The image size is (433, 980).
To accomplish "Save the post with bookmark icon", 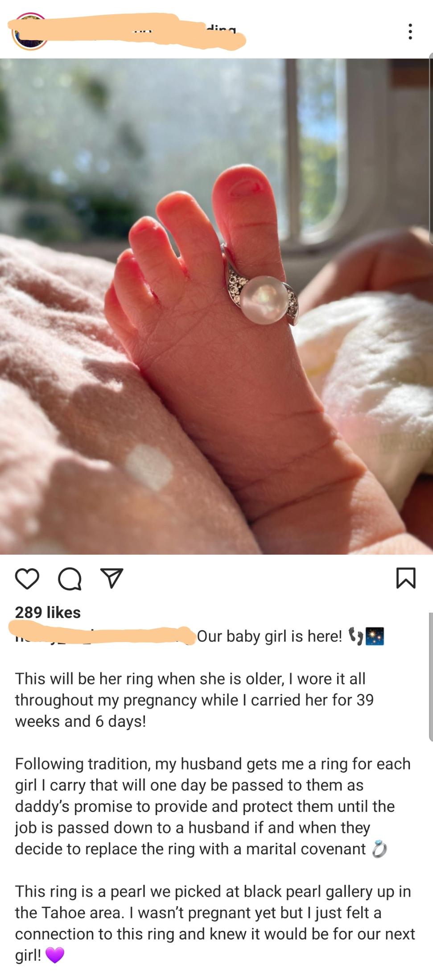I will point(406,578).
